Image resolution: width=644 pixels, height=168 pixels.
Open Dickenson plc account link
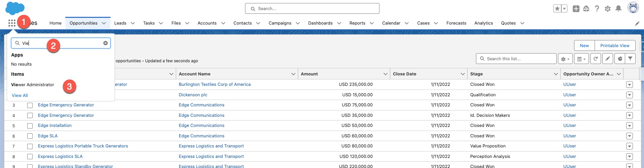coord(193,95)
